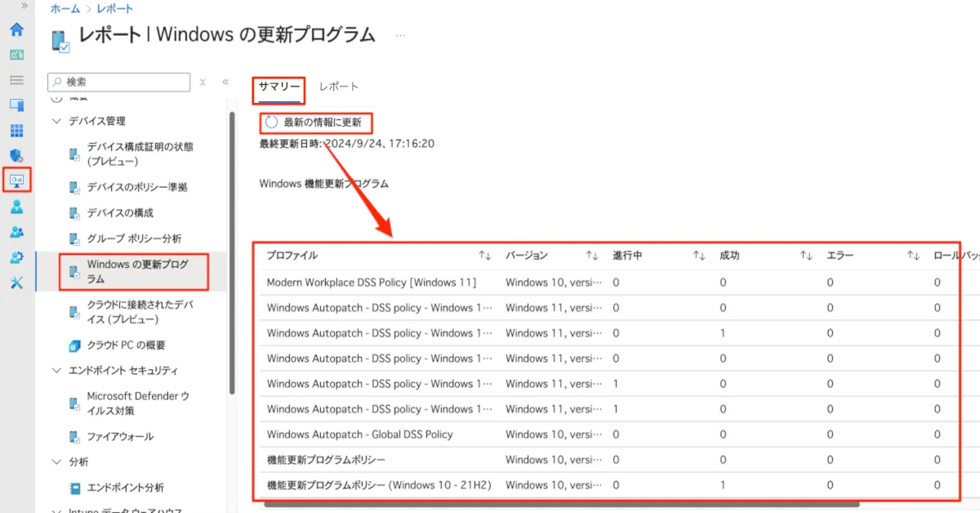
Task: Click the レポート breadcrumb link
Action: (115, 9)
